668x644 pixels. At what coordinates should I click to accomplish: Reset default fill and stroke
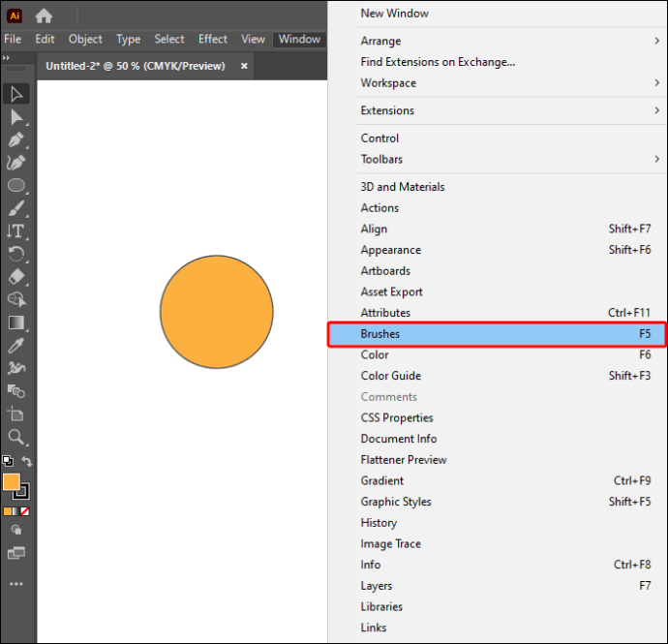tap(8, 461)
